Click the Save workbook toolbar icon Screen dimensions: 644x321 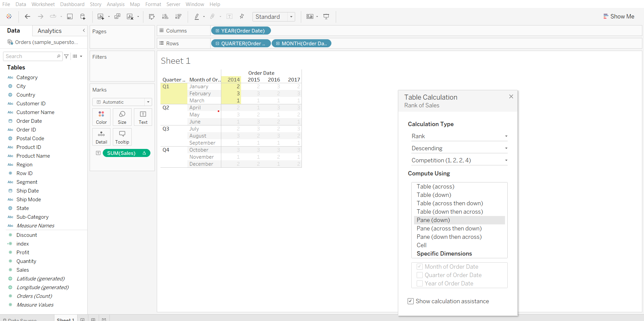coord(70,16)
